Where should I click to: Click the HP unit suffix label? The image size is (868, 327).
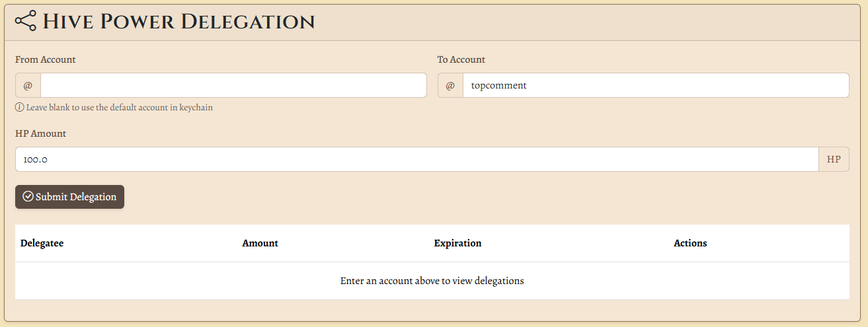[834, 159]
